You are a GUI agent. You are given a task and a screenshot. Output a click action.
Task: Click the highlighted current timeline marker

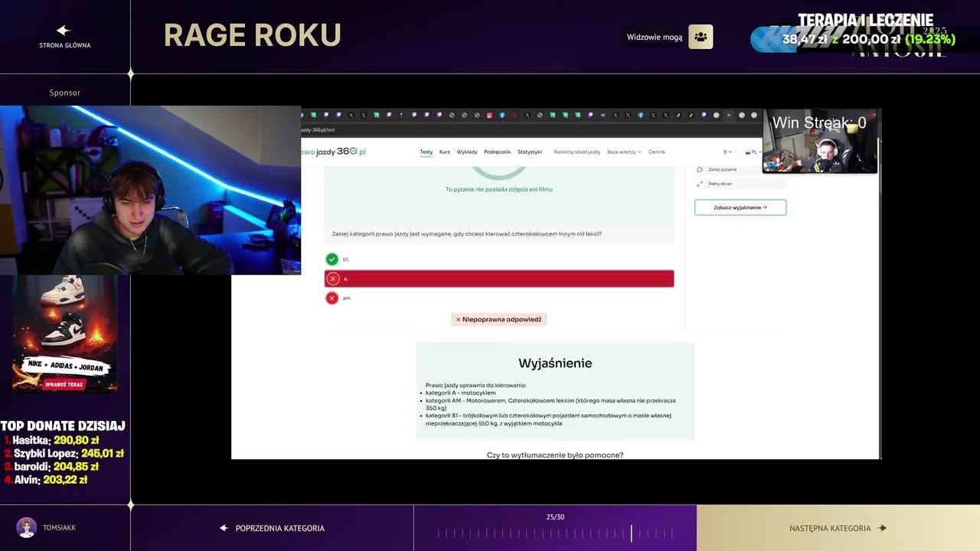click(x=632, y=533)
